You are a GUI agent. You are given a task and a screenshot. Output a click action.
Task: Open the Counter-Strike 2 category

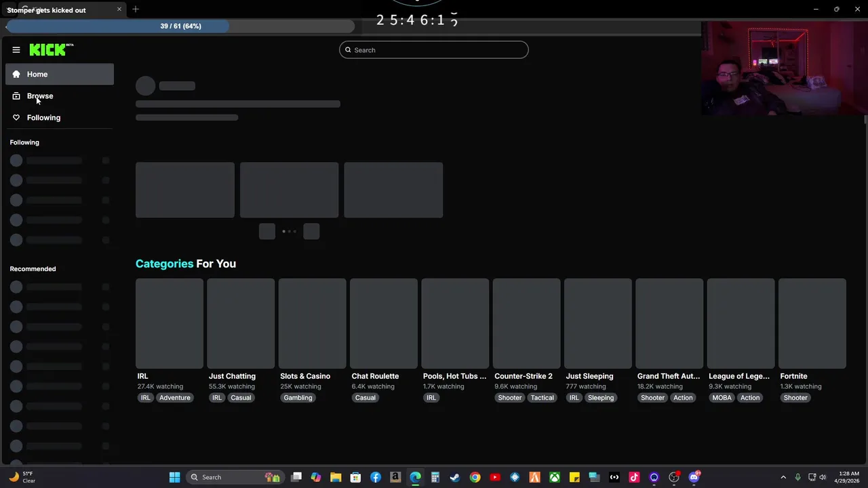pos(527,323)
